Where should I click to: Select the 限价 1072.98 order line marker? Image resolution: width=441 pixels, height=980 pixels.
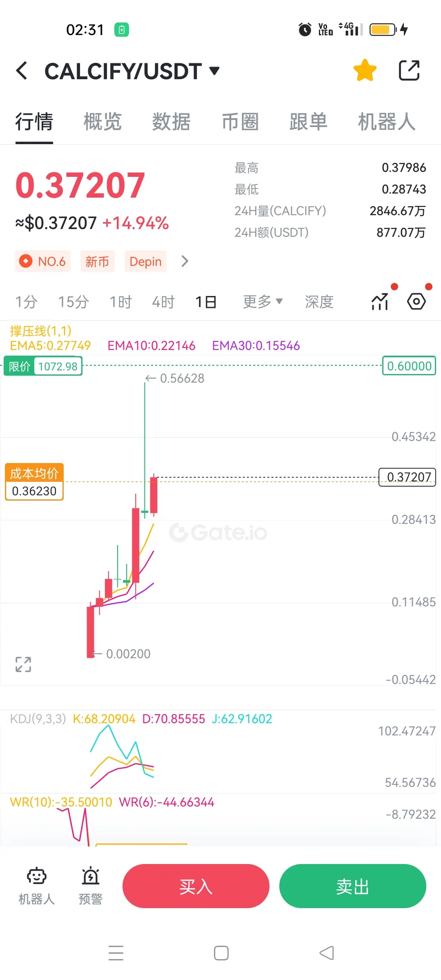tap(43, 366)
